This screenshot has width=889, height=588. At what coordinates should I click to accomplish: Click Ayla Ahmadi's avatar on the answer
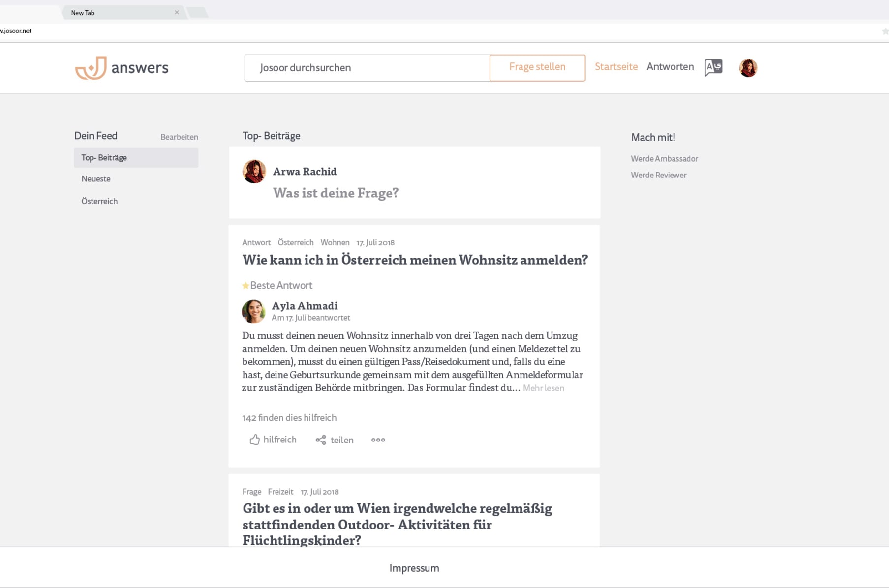click(254, 311)
